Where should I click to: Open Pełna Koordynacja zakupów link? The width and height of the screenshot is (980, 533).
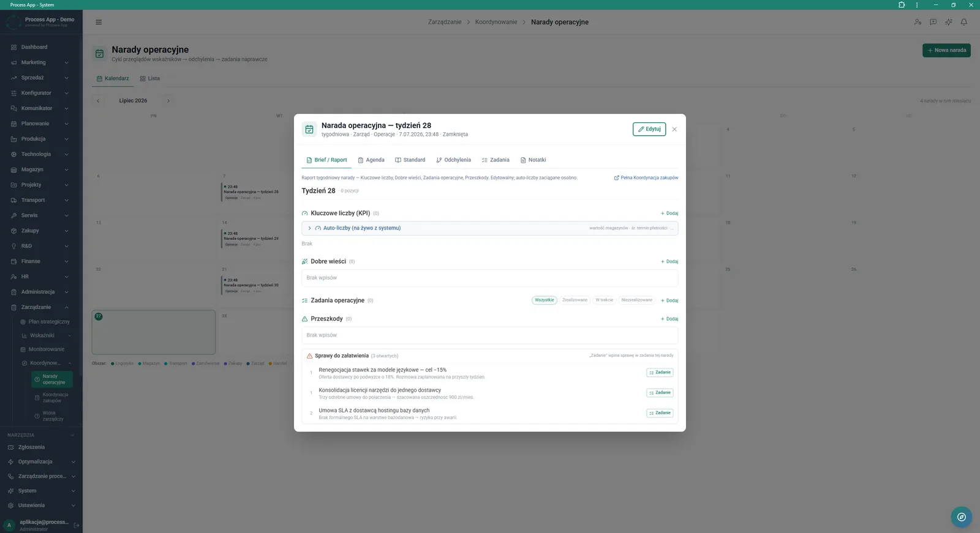[646, 178]
